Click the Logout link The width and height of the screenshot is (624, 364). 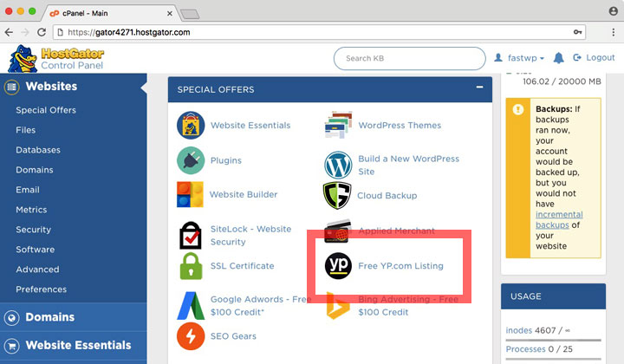tap(594, 58)
